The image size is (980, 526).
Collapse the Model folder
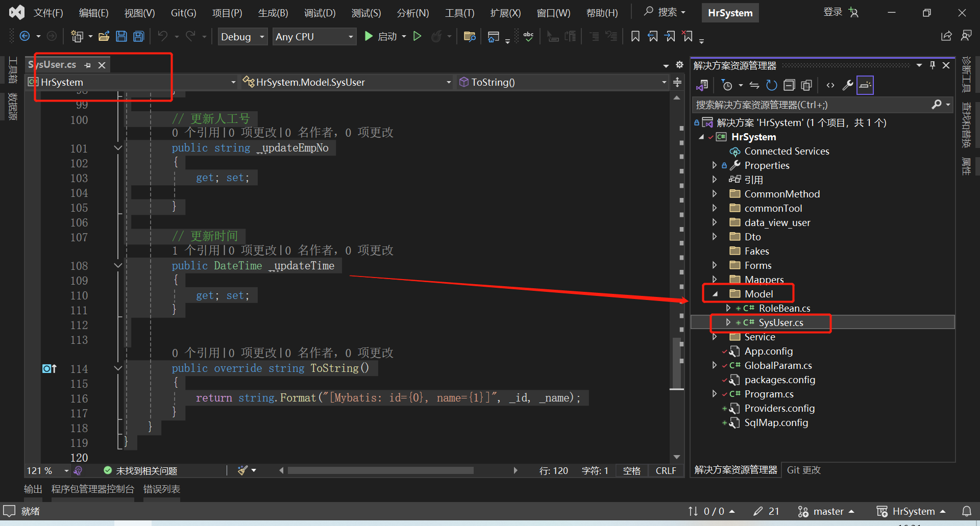[x=715, y=294]
